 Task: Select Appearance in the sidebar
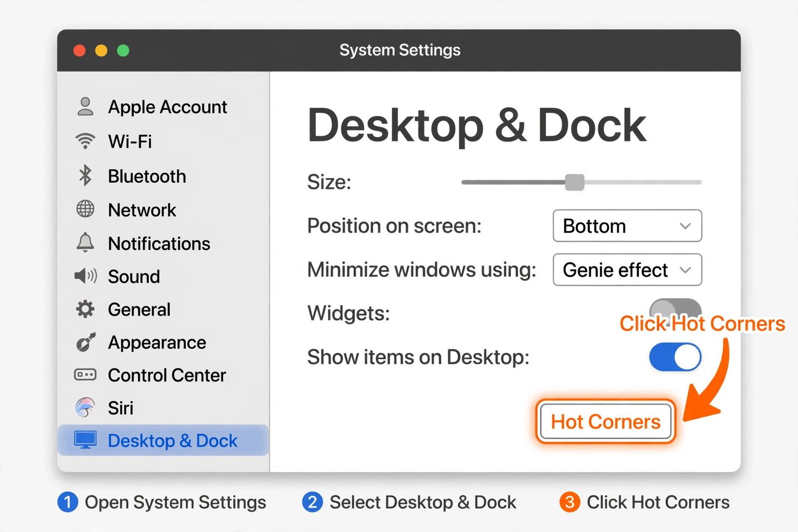(x=163, y=343)
